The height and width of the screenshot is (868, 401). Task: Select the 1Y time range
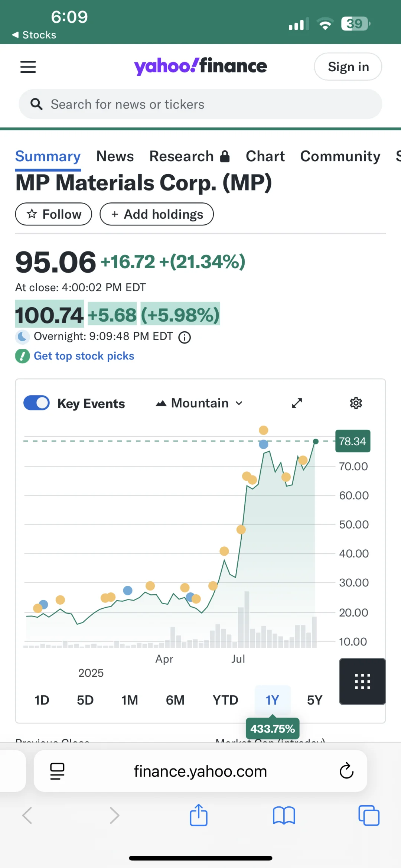(x=273, y=700)
